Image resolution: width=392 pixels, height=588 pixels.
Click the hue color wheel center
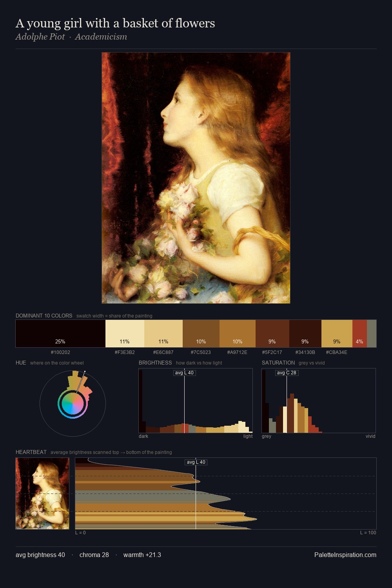73,403
